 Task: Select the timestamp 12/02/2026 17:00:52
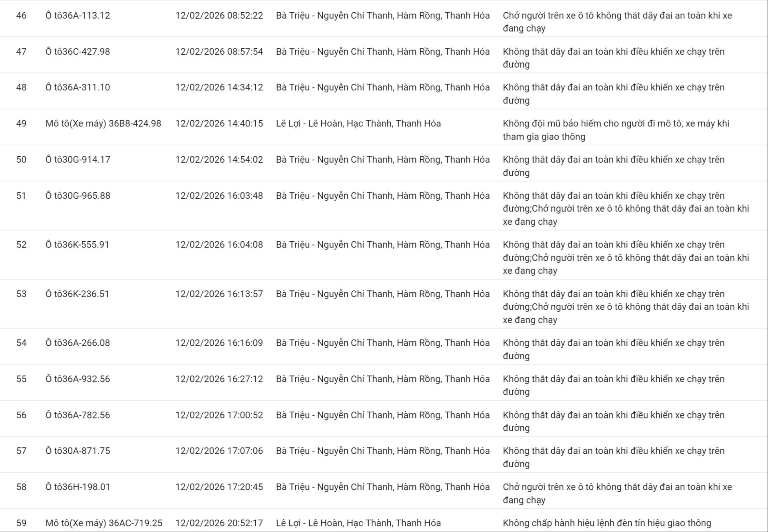[219, 415]
